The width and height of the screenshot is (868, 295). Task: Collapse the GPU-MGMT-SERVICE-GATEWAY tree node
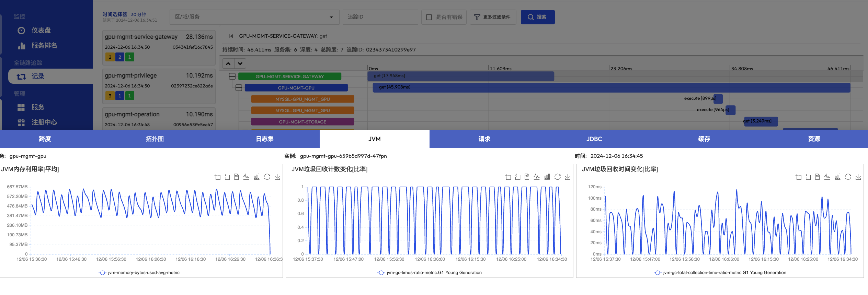coord(232,76)
